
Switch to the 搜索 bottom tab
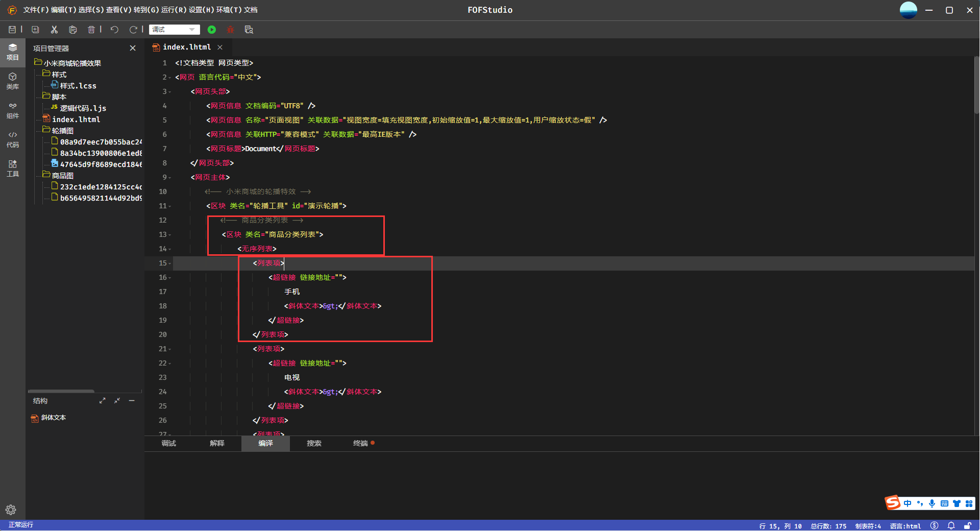(314, 443)
